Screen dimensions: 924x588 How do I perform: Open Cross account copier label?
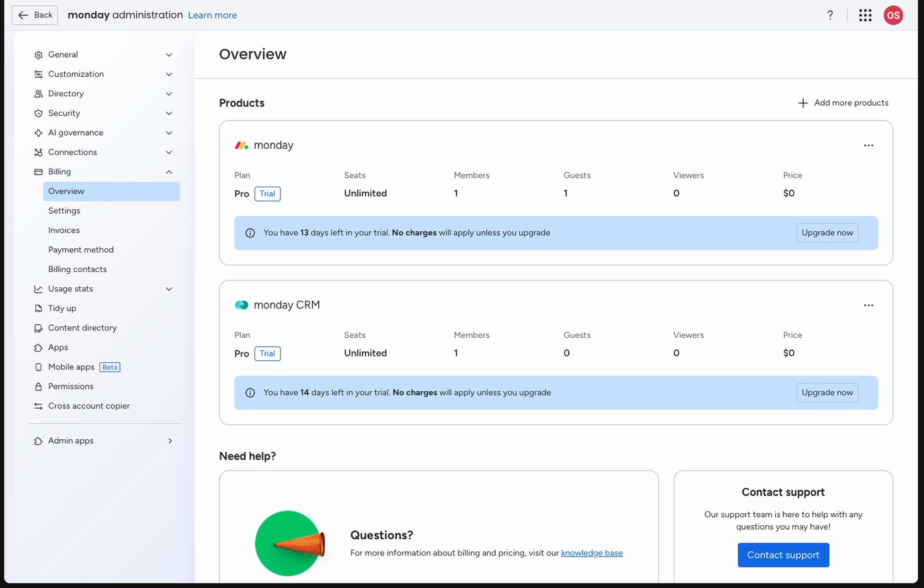click(89, 407)
